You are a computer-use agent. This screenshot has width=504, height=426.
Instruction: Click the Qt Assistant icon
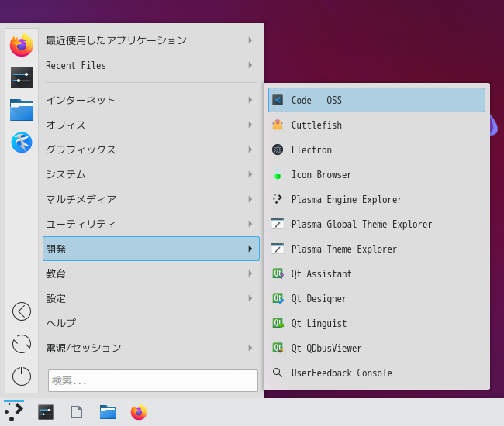click(278, 273)
